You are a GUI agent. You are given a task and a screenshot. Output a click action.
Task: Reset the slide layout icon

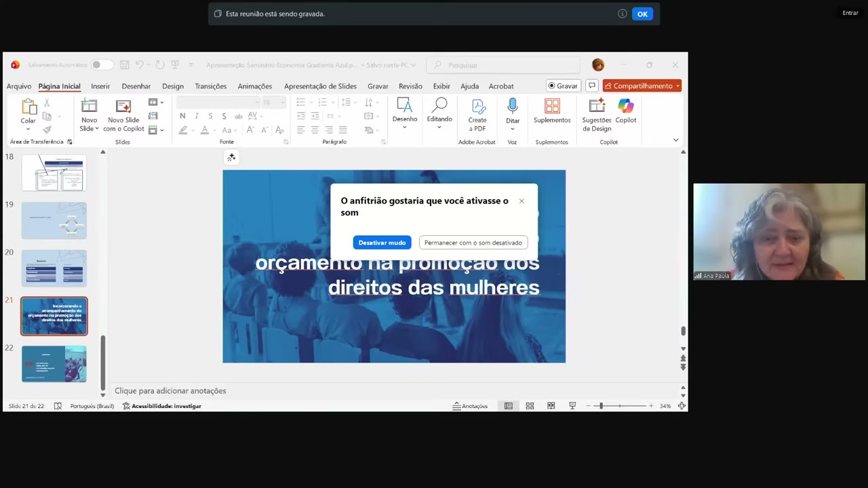pyautogui.click(x=153, y=116)
